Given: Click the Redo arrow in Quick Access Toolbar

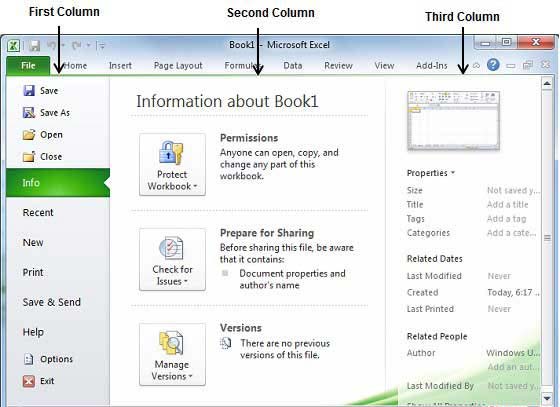Looking at the screenshot, I should pos(76,45).
